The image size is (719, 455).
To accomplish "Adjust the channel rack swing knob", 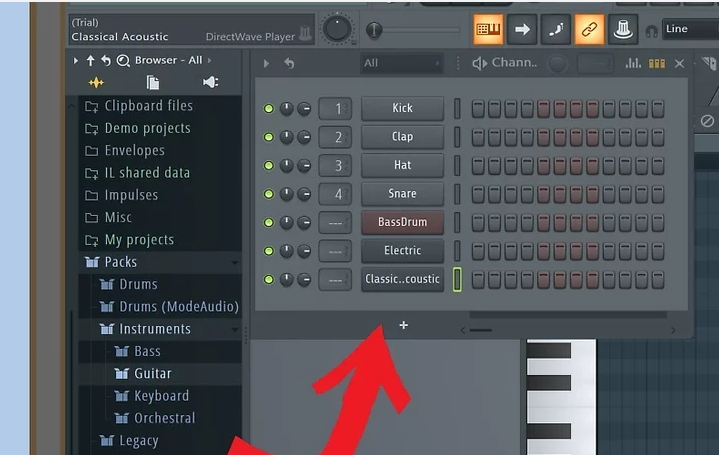I will 557,64.
